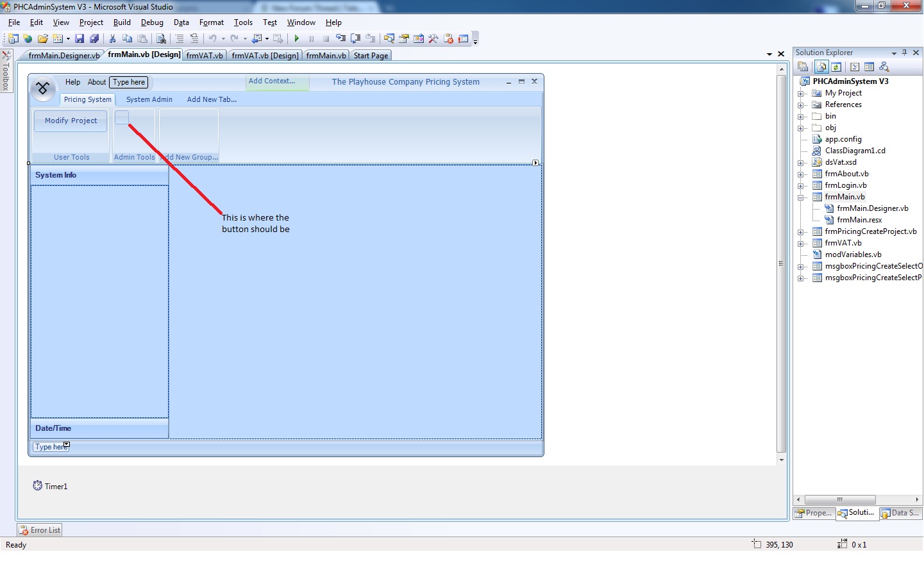Click the Help menu on the designed form

coord(73,82)
